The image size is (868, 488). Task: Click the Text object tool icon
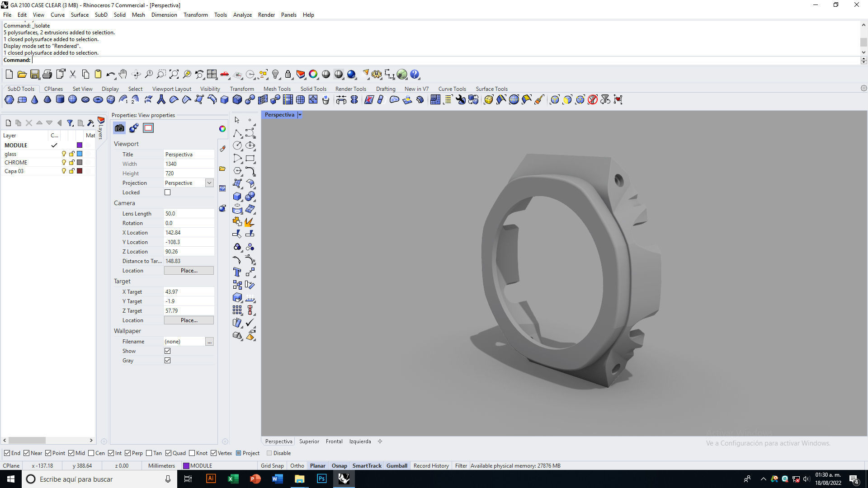click(237, 272)
